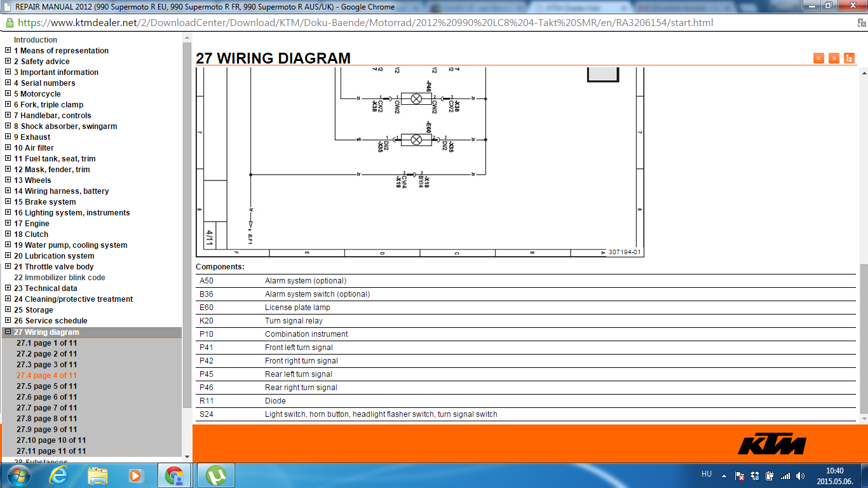Click the Windows Start button

point(17,475)
